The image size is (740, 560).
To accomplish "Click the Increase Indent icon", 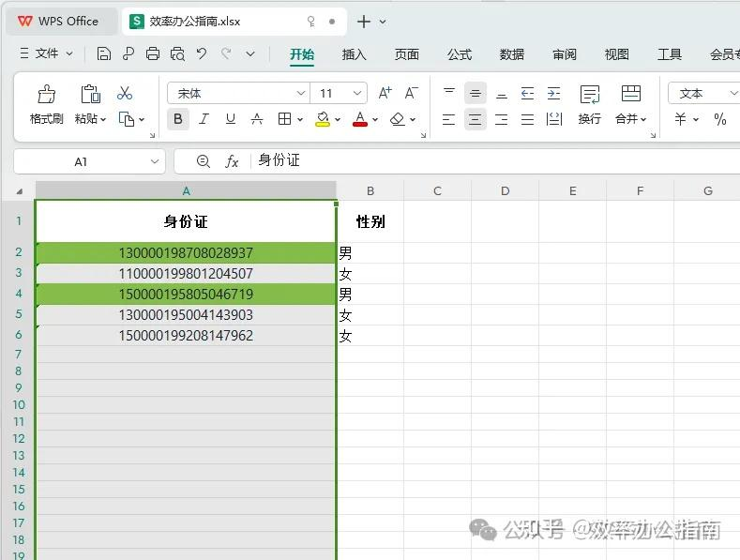I will coord(553,94).
